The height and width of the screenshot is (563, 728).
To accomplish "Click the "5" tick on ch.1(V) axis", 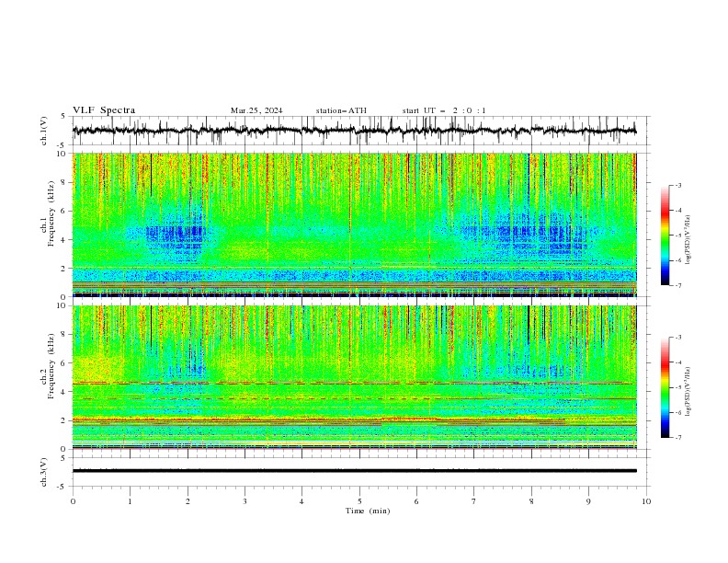I will tap(63, 117).
